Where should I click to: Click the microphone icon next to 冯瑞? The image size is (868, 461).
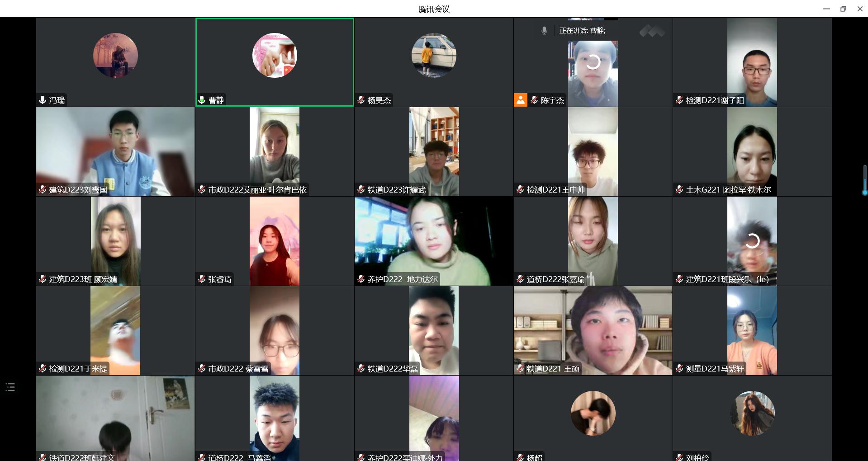click(x=43, y=100)
